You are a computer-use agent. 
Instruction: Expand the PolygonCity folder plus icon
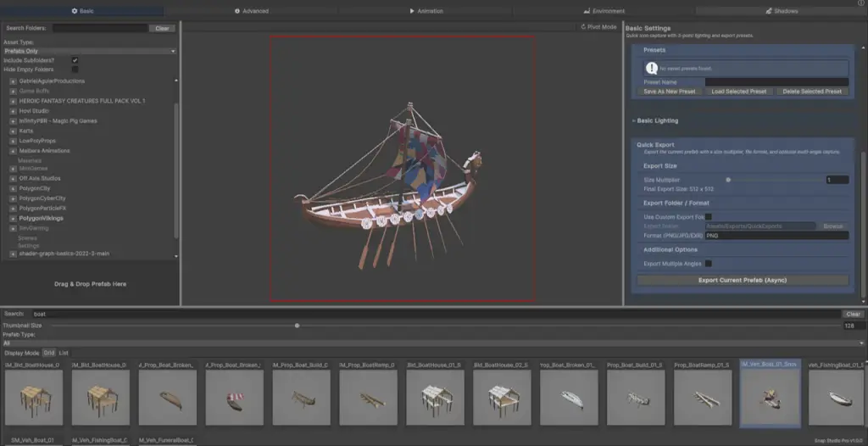[x=13, y=188]
